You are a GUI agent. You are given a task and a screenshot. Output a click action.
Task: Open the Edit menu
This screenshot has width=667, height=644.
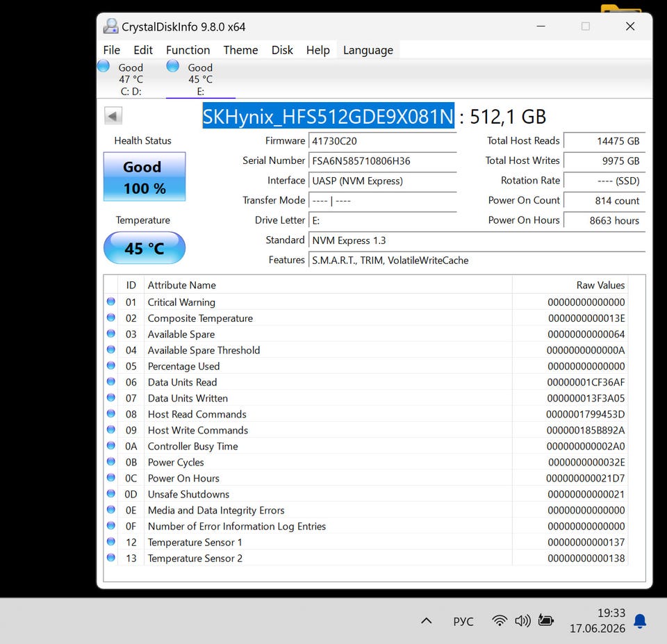[x=143, y=50]
